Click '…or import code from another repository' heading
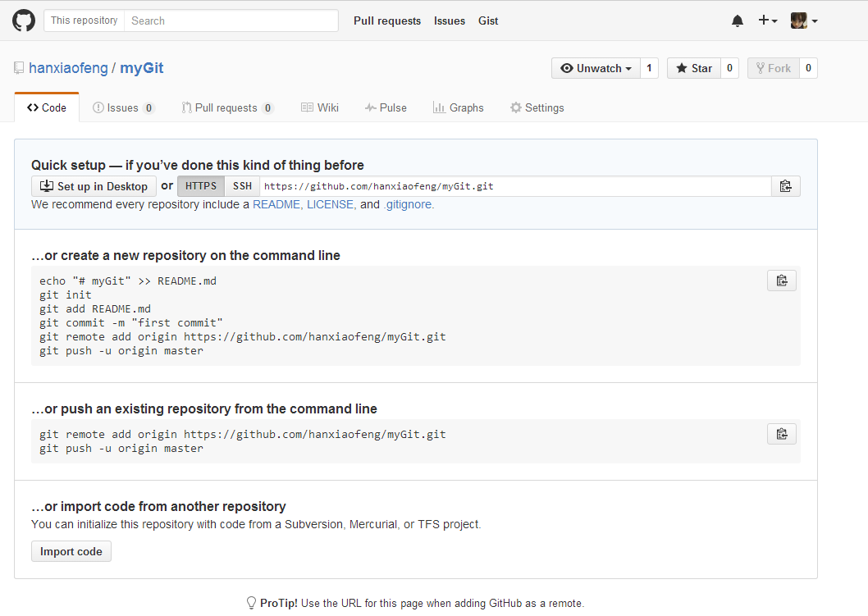The height and width of the screenshot is (616, 868). click(159, 506)
